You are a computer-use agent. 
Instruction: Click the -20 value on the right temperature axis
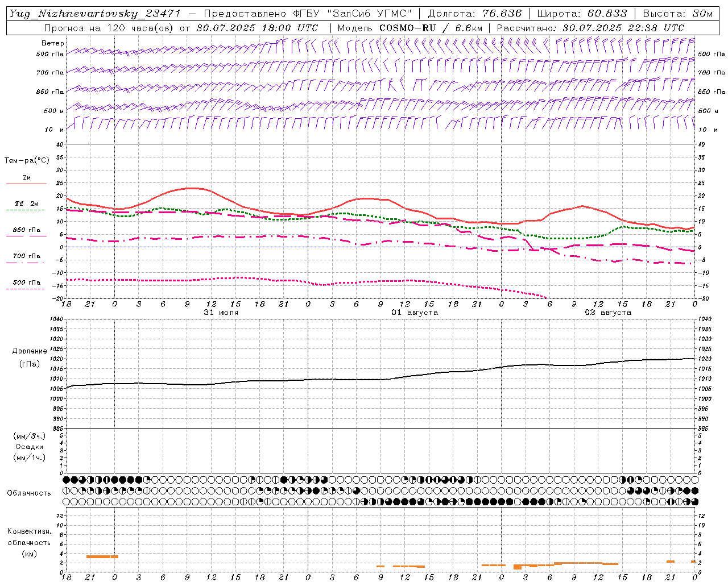[703, 298]
